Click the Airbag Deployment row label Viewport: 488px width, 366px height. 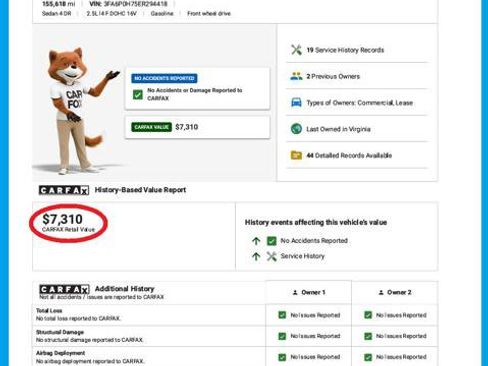coord(61,353)
